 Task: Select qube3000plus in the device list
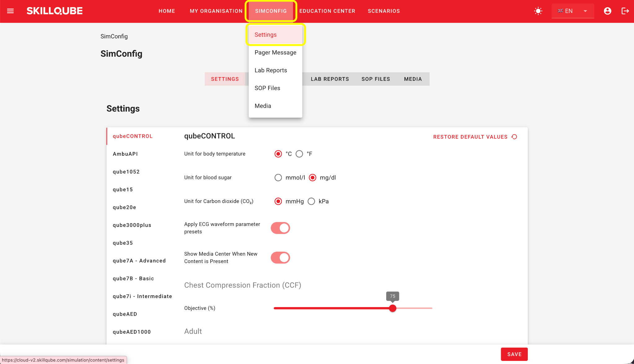(x=132, y=225)
